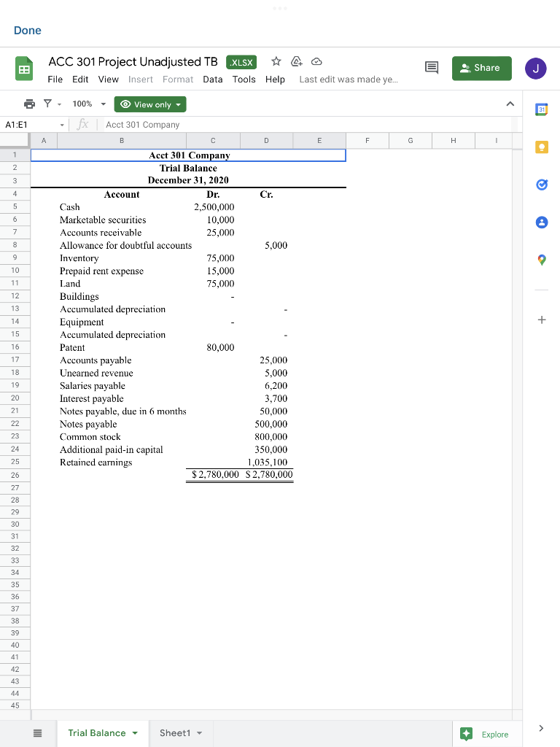The image size is (560, 747).
Task: Open the Google Calendar side panel
Action: pos(542,109)
